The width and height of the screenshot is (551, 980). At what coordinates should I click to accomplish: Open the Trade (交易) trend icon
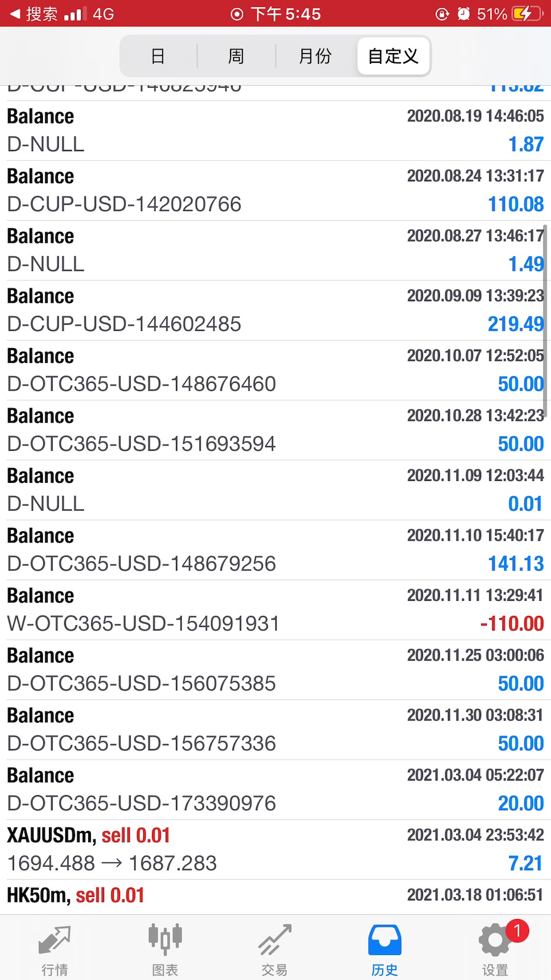coord(275,940)
